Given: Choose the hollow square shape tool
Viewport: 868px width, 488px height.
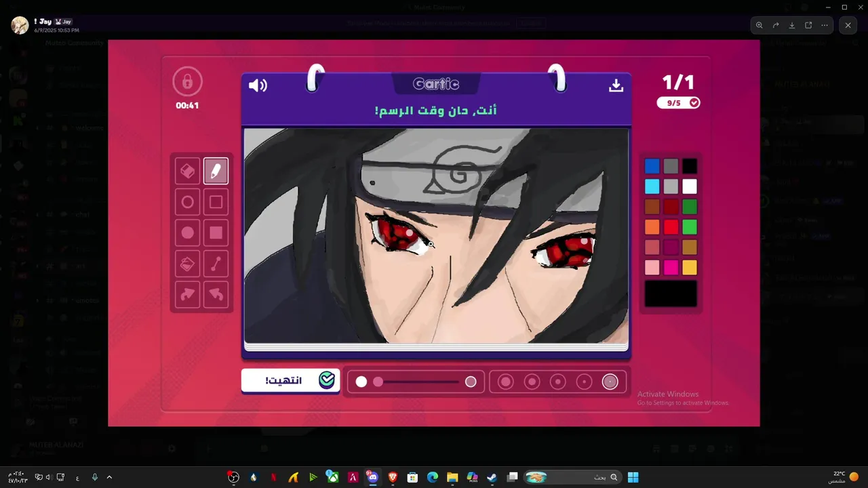Looking at the screenshot, I should coord(216,202).
